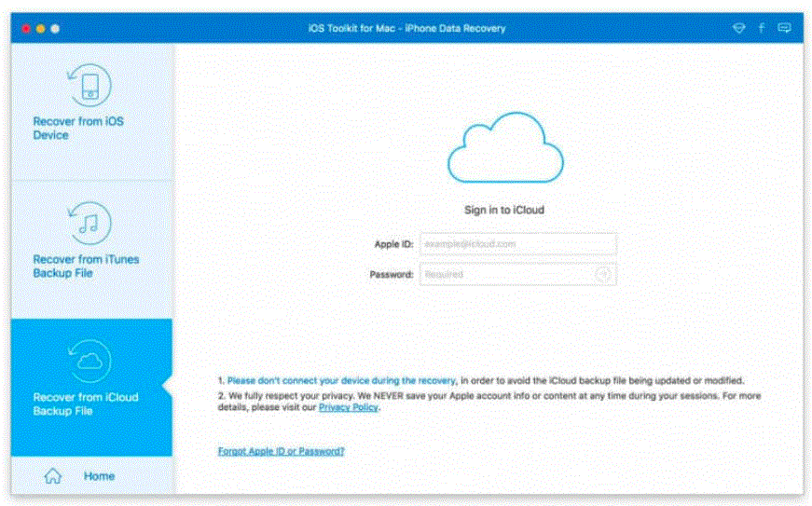Click the large iCloud cloud icon
Image resolution: width=812 pixels, height=506 pixels.
tap(505, 148)
